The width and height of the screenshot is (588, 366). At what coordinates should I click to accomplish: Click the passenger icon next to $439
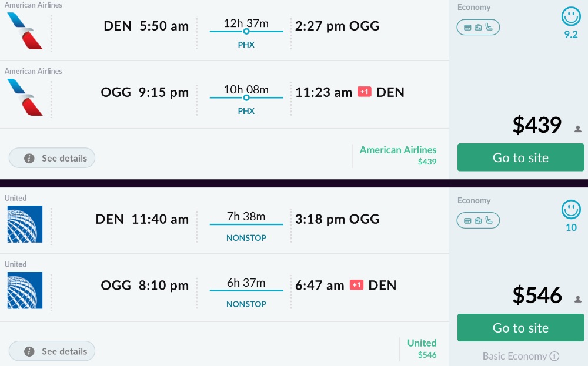point(578,129)
